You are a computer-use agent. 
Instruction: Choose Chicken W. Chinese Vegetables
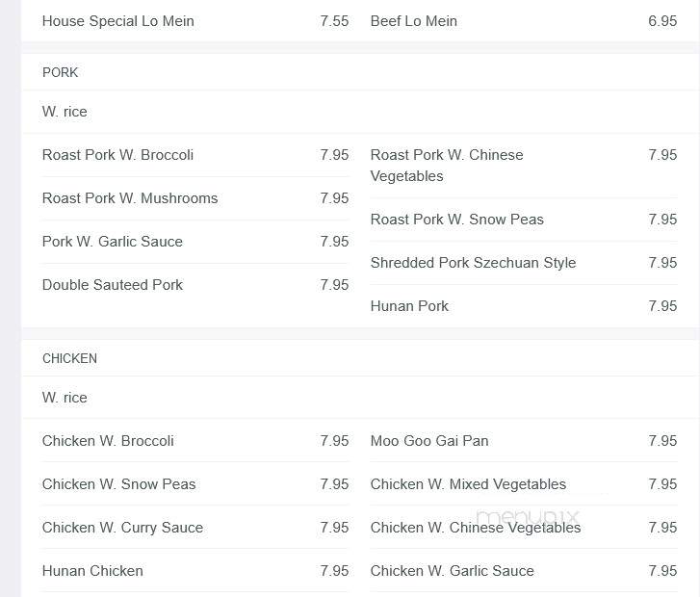point(476,528)
